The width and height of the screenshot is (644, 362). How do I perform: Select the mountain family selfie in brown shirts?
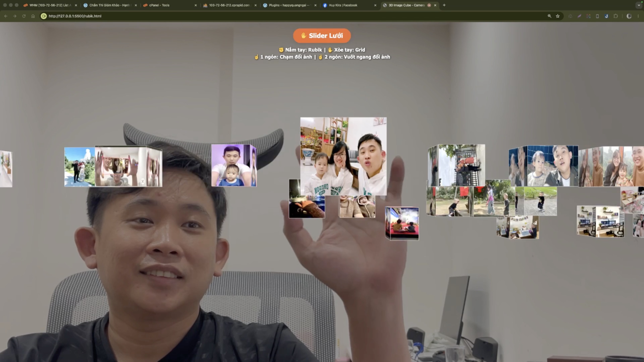623,167
